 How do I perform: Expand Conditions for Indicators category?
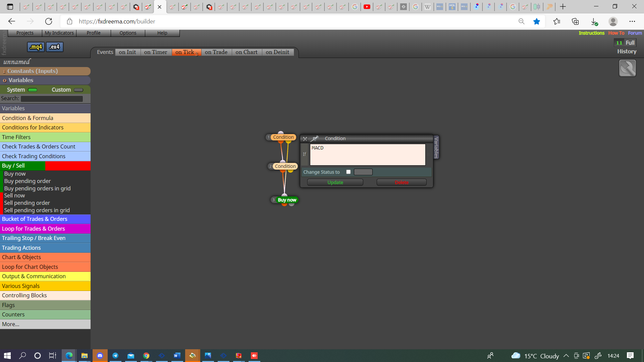pyautogui.click(x=45, y=127)
